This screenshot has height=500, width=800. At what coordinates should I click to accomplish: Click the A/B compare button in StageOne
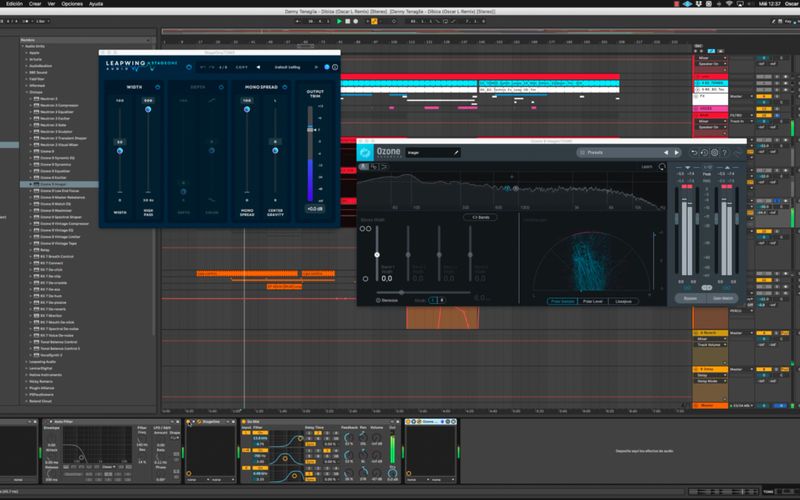pyautogui.click(x=223, y=67)
